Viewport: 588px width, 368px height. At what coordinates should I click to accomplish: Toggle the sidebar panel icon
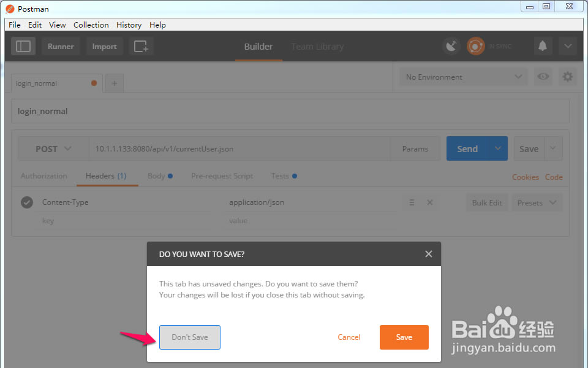click(23, 46)
